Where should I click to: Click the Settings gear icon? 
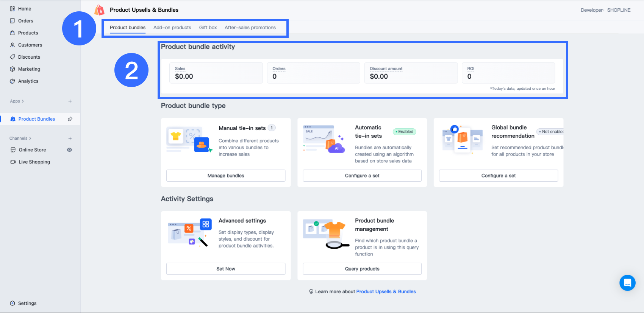(13, 303)
